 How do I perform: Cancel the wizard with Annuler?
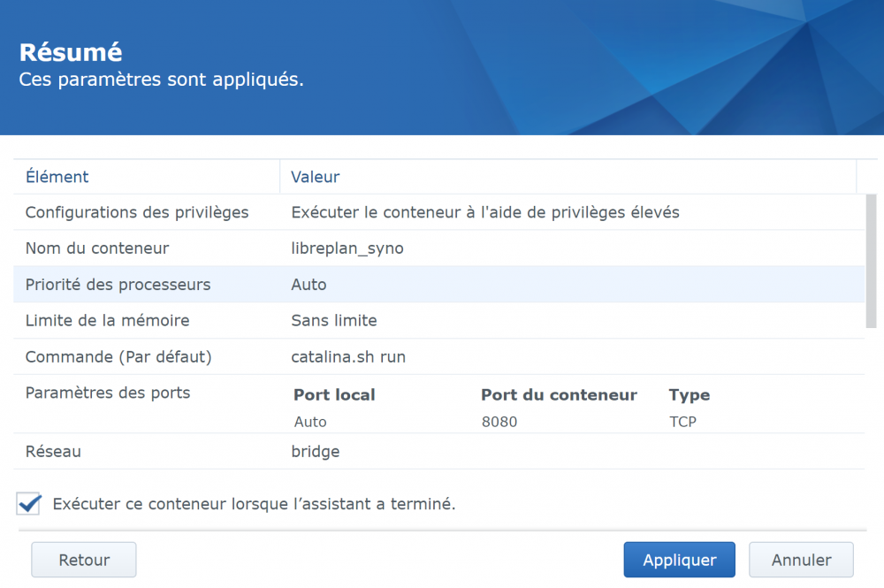tap(801, 560)
